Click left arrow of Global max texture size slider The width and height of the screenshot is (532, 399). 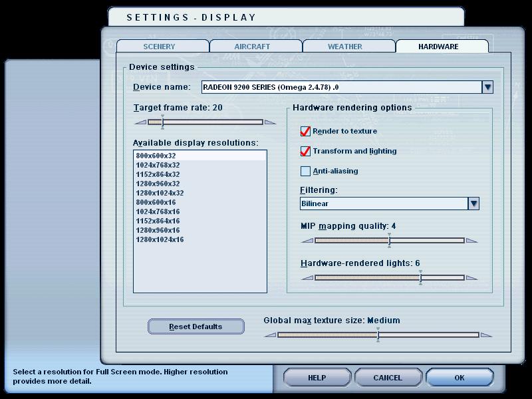(x=270, y=335)
